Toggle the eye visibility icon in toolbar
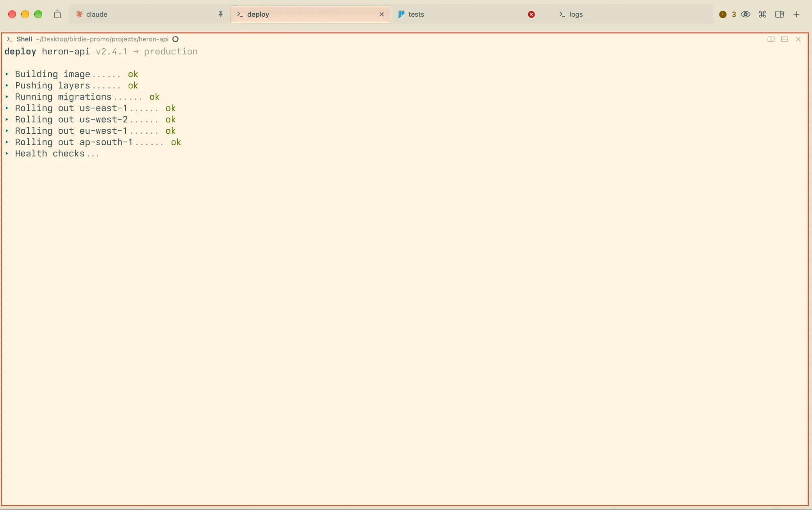Screen dimensions: 812x510 pyautogui.click(x=745, y=14)
